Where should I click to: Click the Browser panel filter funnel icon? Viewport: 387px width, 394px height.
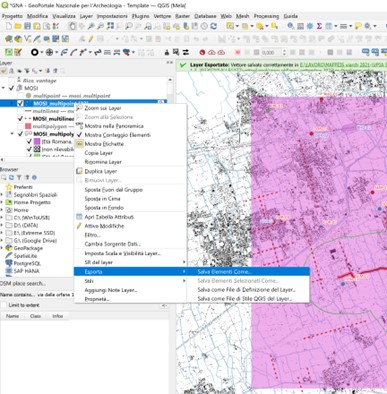(19, 178)
